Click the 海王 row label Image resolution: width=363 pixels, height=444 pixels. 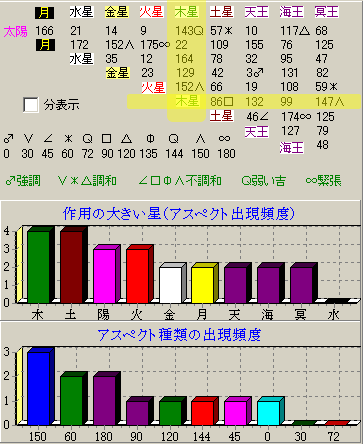[291, 147]
